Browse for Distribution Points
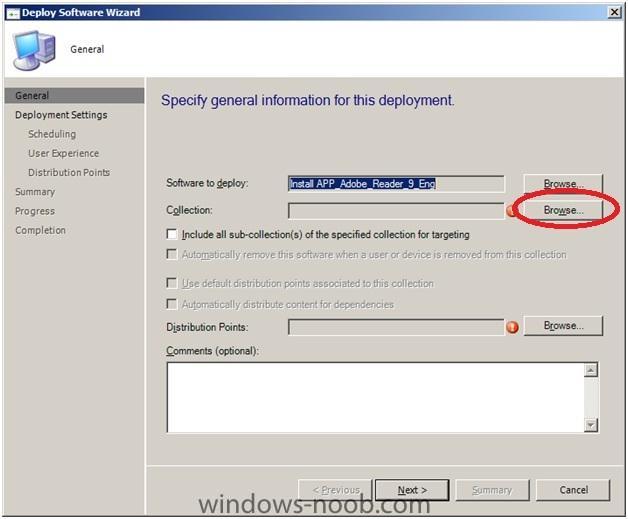Viewport: 628px width, 519px height. (x=563, y=326)
